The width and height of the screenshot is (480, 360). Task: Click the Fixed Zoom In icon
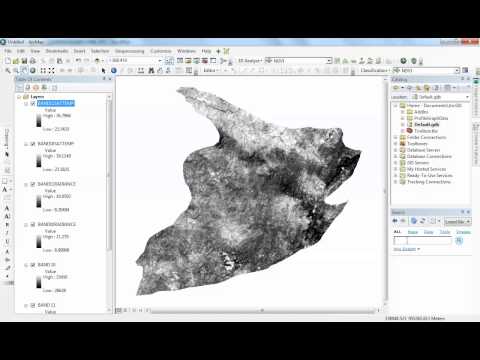[43, 70]
